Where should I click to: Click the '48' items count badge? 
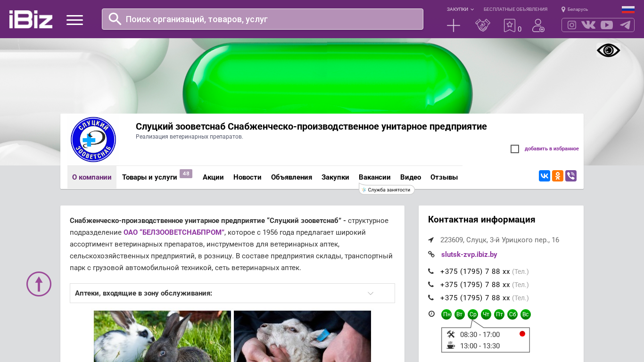point(186,174)
